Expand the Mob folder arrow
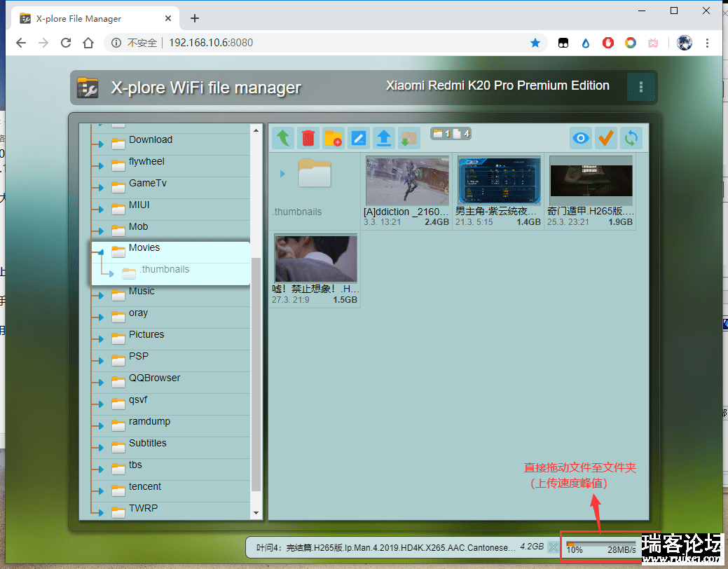The image size is (728, 569). point(100,231)
